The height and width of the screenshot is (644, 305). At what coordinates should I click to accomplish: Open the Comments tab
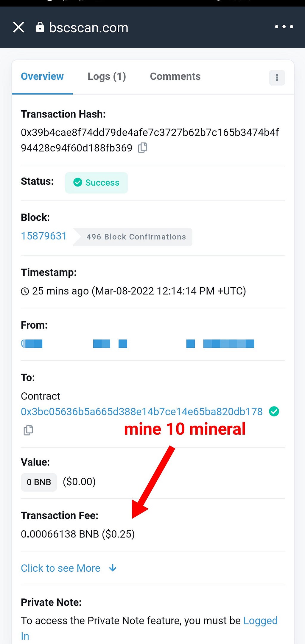[x=175, y=76]
